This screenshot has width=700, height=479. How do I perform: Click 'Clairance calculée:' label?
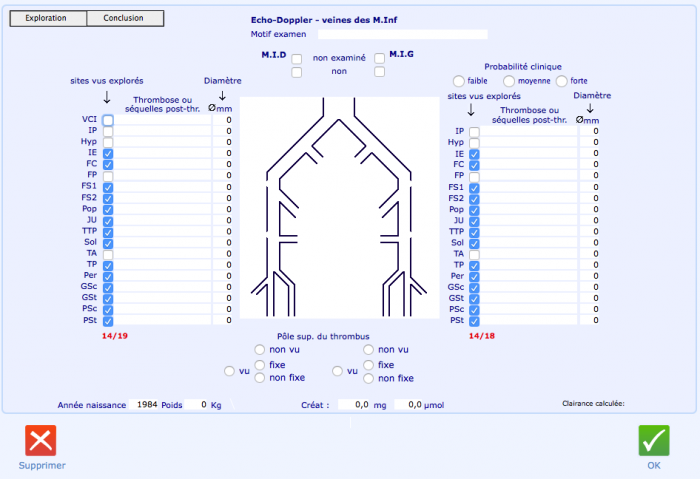[593, 403]
